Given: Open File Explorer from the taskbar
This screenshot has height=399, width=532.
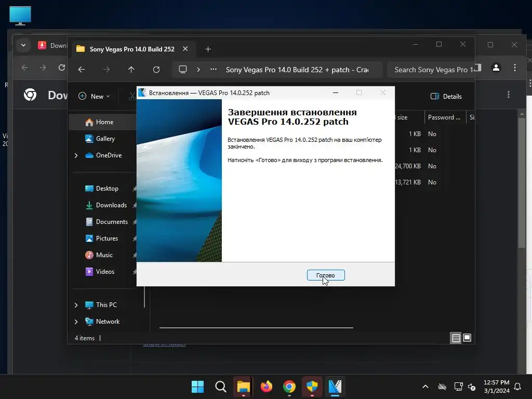Looking at the screenshot, I should 243,387.
